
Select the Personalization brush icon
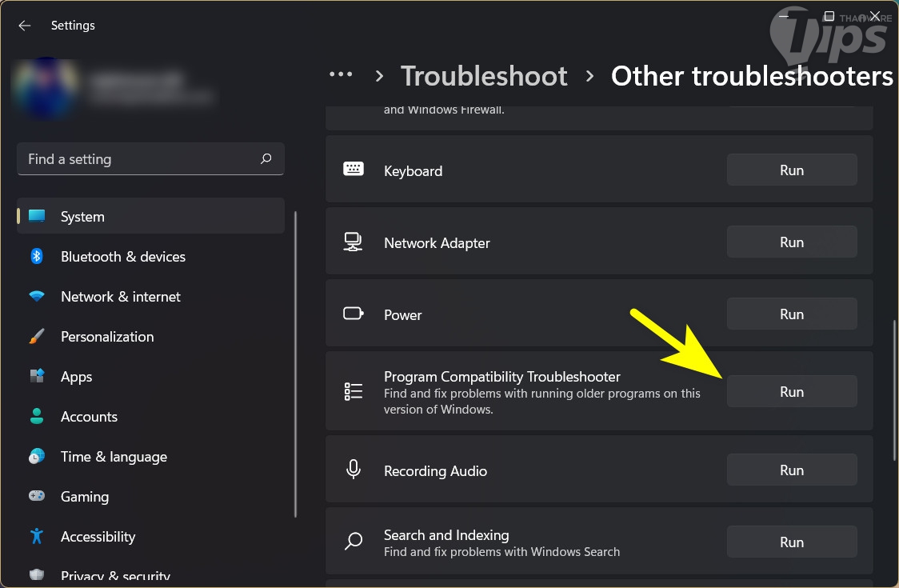(37, 337)
